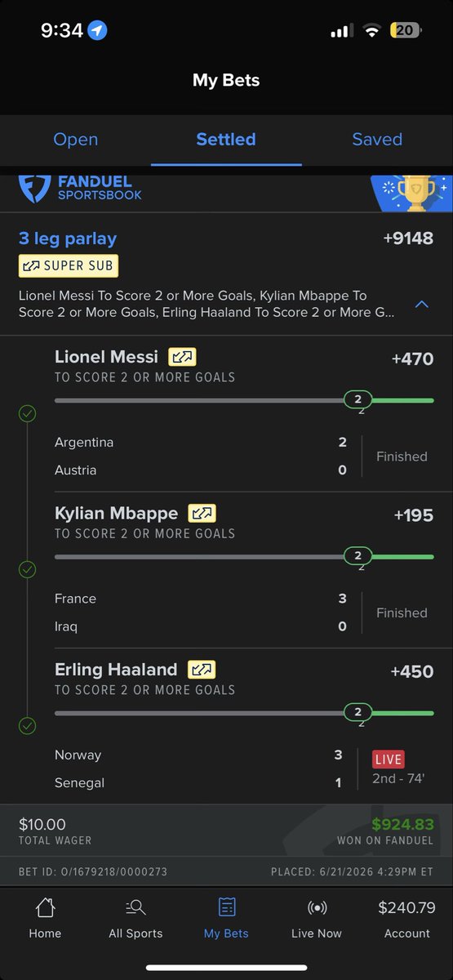453x980 pixels.
Task: Tap the Super Sub icon beside Erling Haaland
Action: [x=202, y=670]
